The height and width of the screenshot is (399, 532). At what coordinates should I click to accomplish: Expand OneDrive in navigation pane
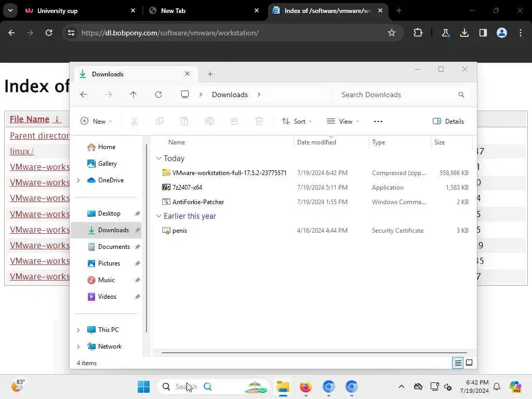coord(78,180)
